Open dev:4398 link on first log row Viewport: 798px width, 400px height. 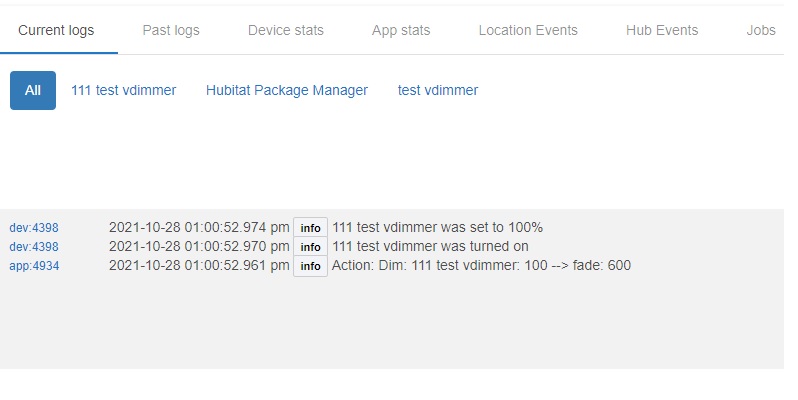pyautogui.click(x=34, y=227)
